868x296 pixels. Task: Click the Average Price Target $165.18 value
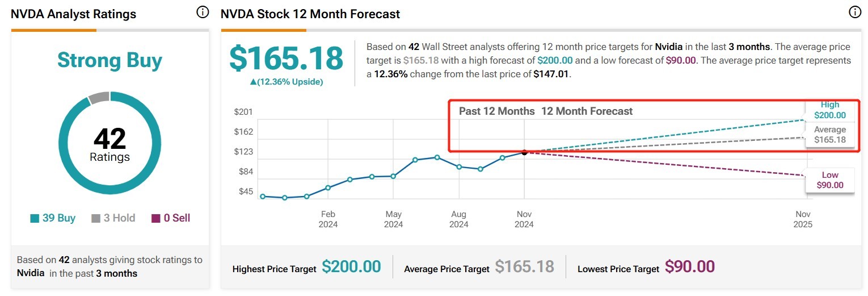click(x=525, y=266)
